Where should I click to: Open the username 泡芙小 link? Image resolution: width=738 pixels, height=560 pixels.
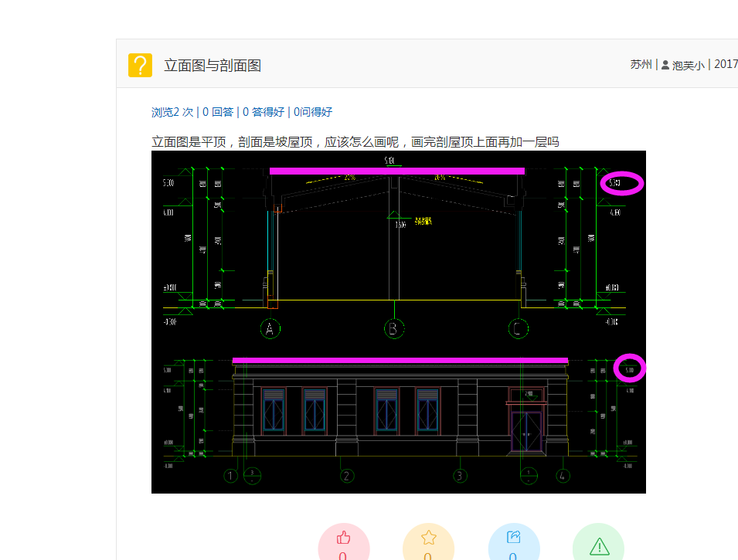(x=688, y=65)
